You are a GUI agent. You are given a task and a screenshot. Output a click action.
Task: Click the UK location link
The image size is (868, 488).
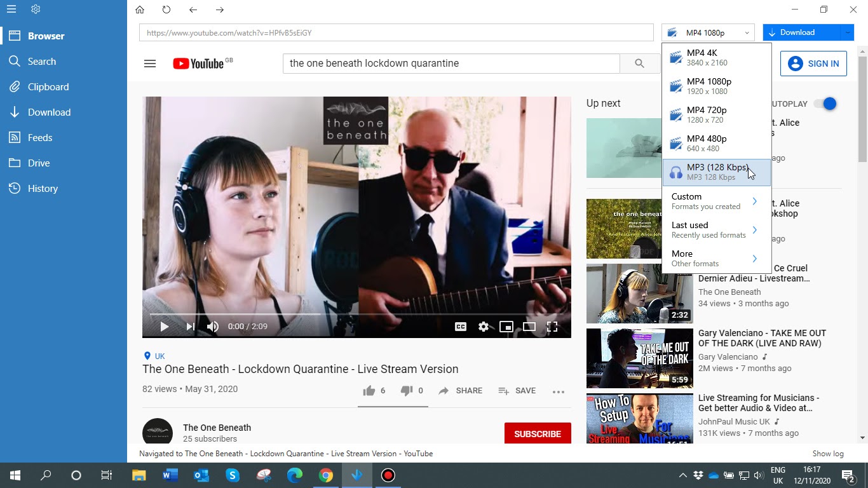[x=154, y=356]
